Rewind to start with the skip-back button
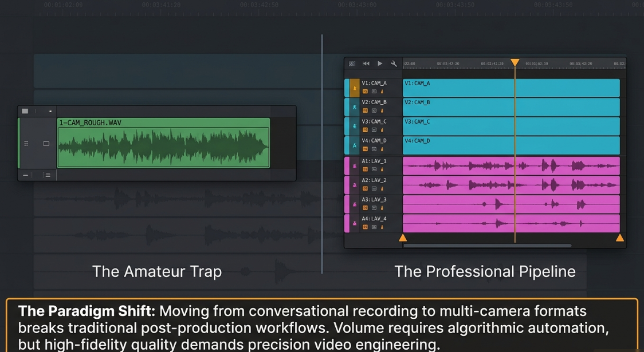 point(366,64)
